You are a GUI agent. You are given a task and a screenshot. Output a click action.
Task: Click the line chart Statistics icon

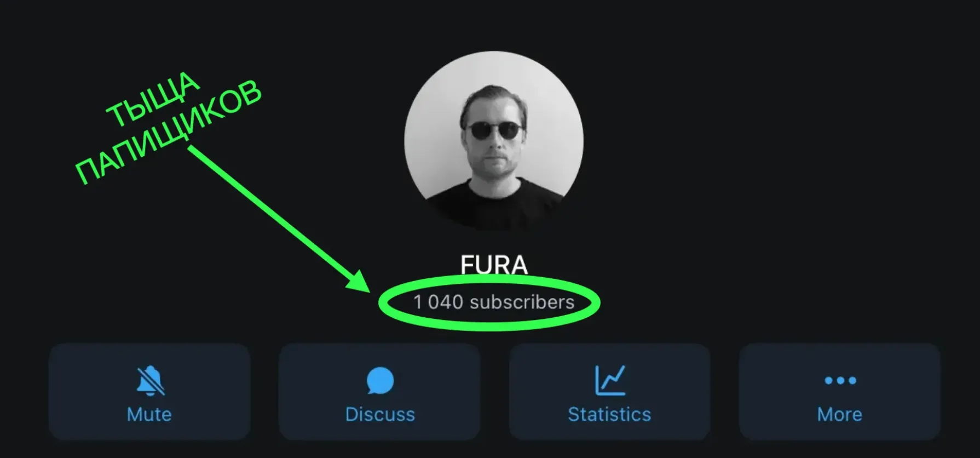(610, 380)
